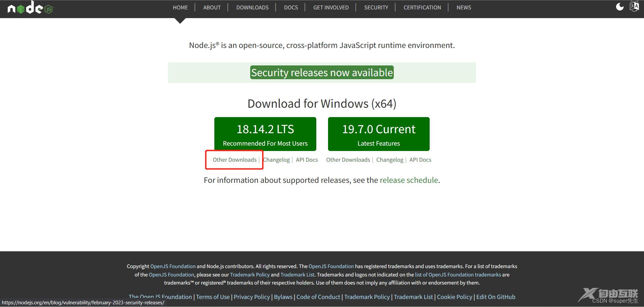
Task: Open the Cookie Policy footer link
Action: point(454,297)
